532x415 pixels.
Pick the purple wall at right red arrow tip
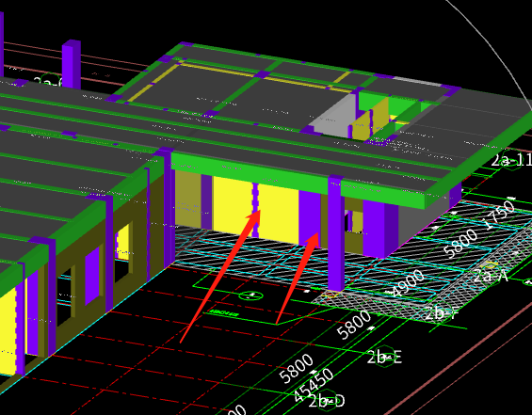[x=310, y=218]
